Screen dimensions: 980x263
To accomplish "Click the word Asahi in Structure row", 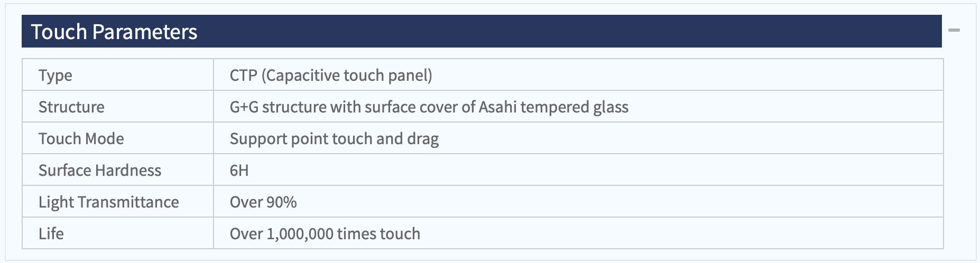I will coord(498,107).
